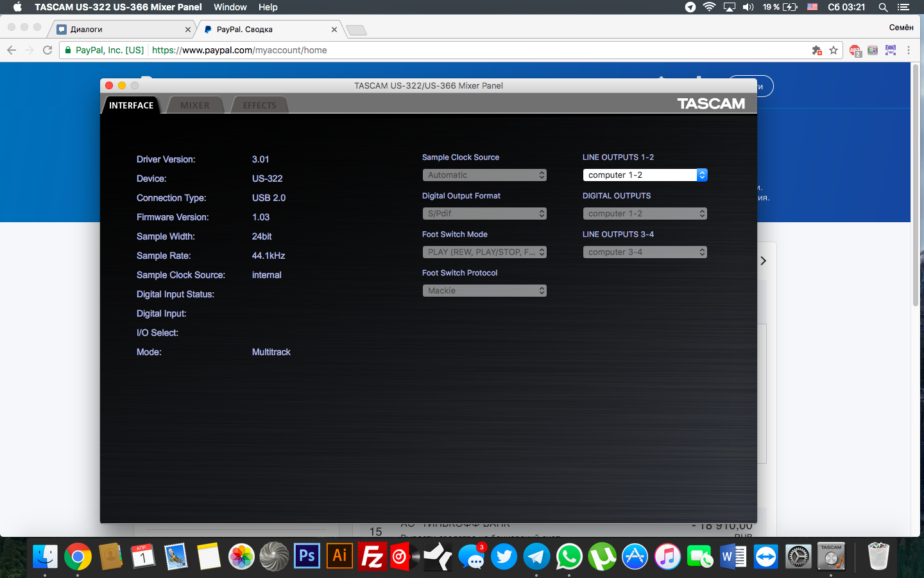Open Chrome's three-dot menu
The image size is (924, 578).
click(x=909, y=50)
